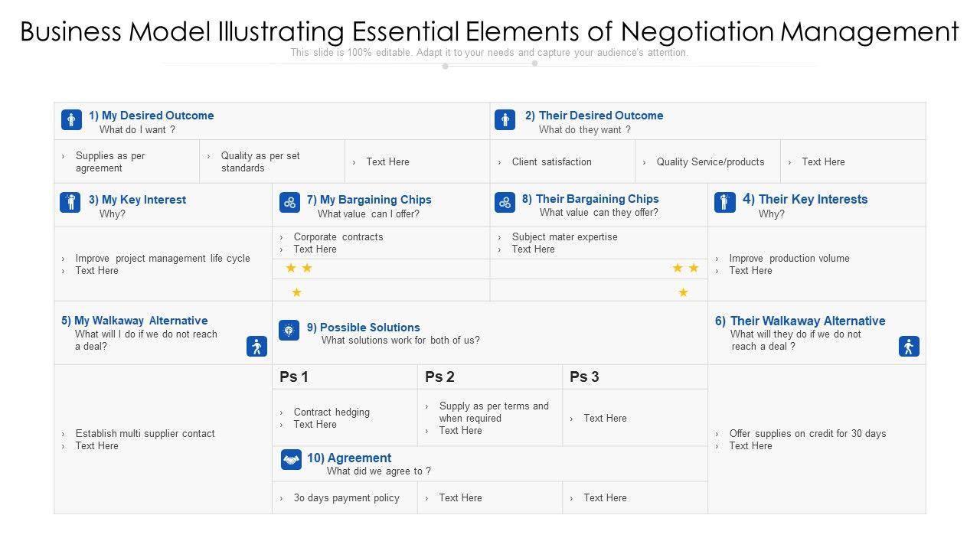Select the Ps 1 column header

(294, 377)
